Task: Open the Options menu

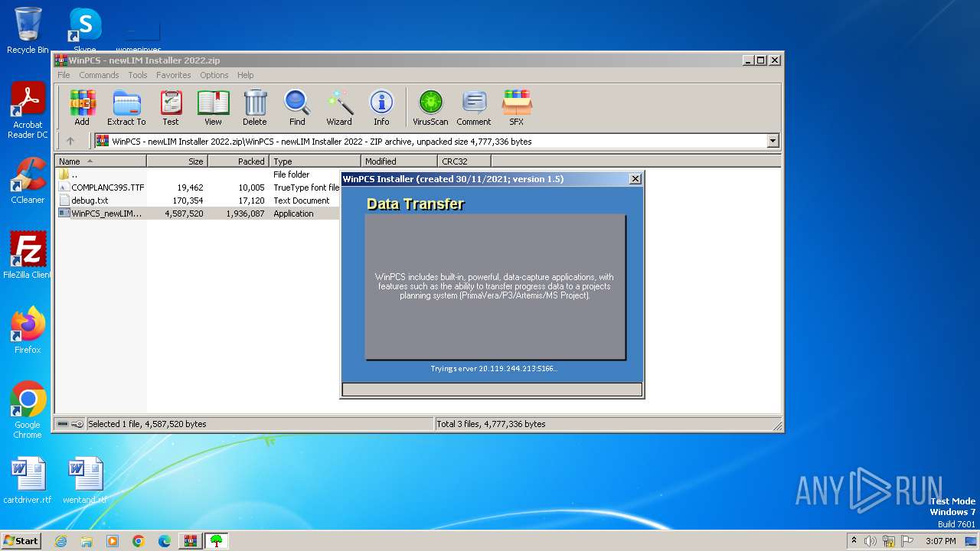Action: click(214, 75)
